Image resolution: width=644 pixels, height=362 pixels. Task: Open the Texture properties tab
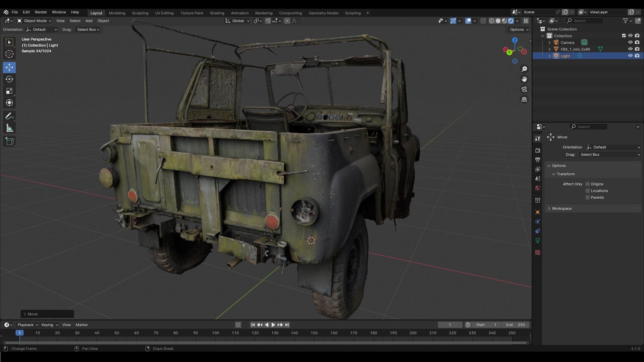click(538, 252)
